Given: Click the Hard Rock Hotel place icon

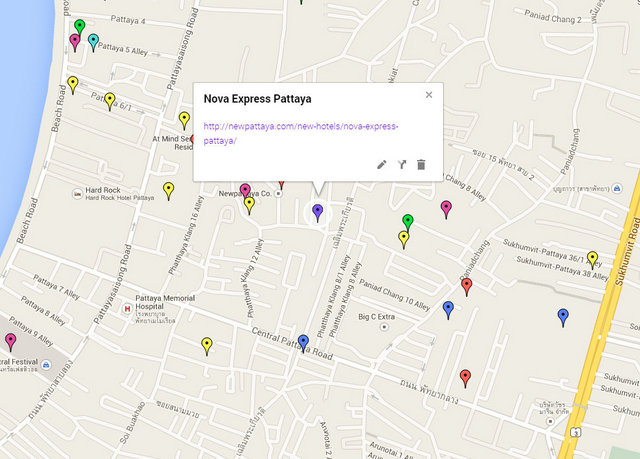Looking at the screenshot, I should coord(78,194).
